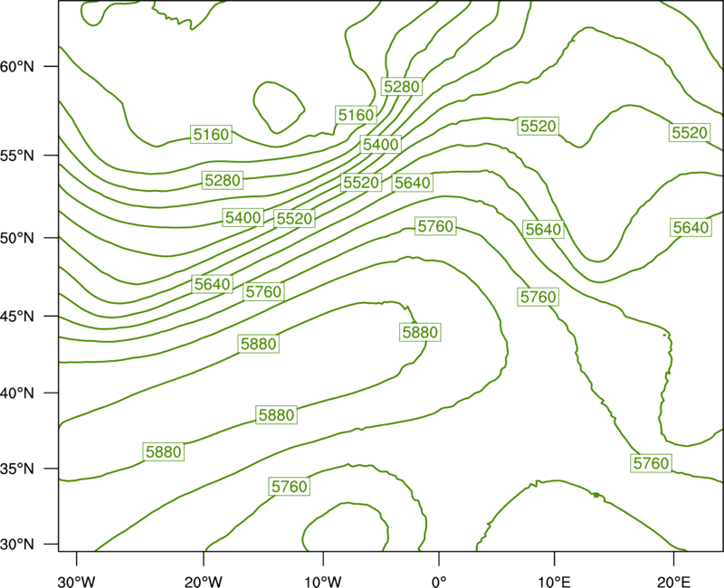Click the 50°N latitude axis label

click(17, 238)
